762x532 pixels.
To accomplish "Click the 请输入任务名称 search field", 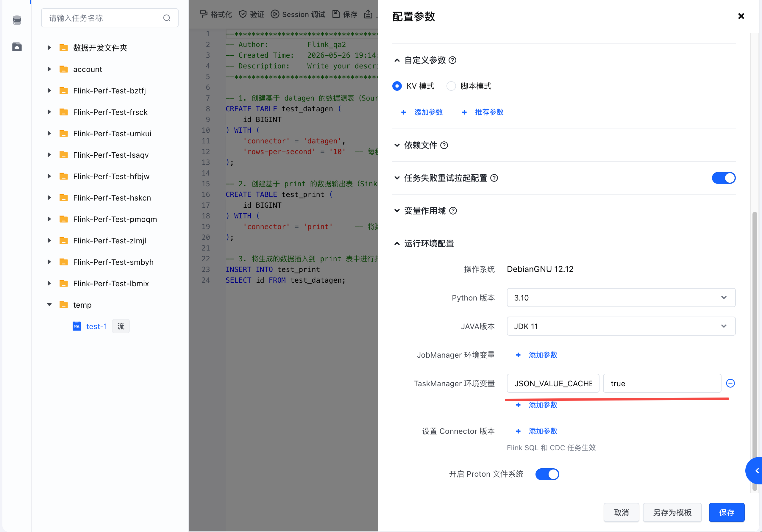I will 110,18.
